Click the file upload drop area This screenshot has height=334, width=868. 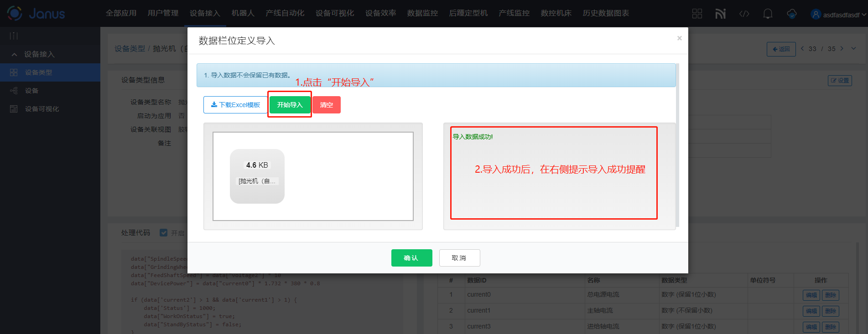[x=313, y=176]
